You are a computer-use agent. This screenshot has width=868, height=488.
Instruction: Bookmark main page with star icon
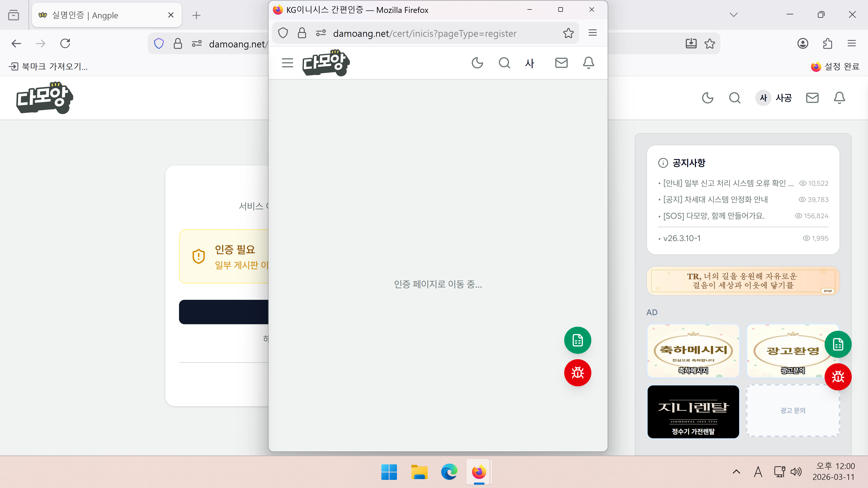(x=710, y=43)
